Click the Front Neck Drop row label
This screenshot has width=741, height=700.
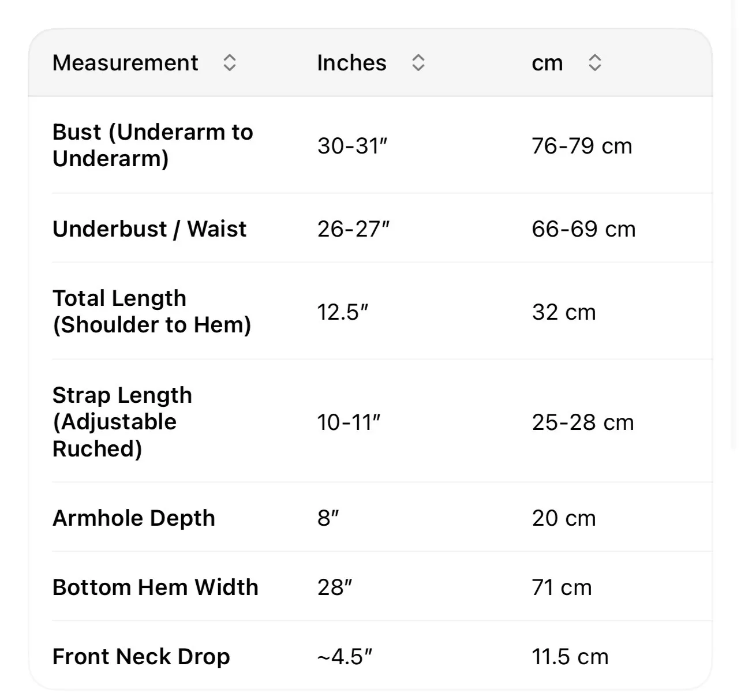(x=141, y=656)
